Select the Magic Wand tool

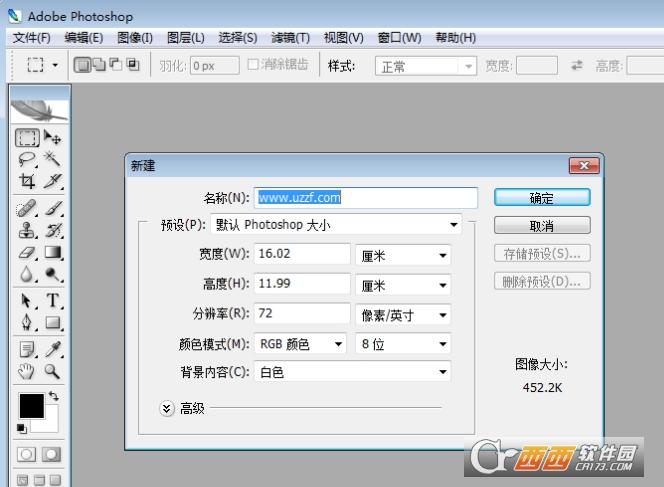53,159
